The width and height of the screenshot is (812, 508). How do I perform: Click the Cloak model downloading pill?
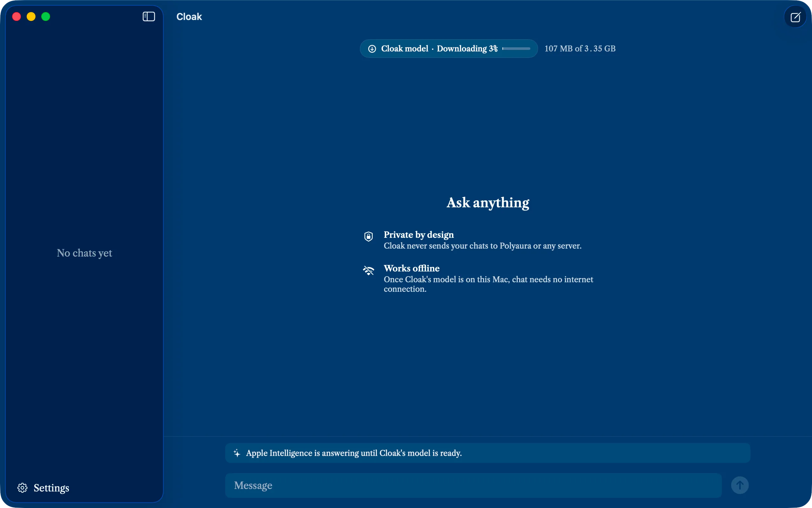click(449, 49)
